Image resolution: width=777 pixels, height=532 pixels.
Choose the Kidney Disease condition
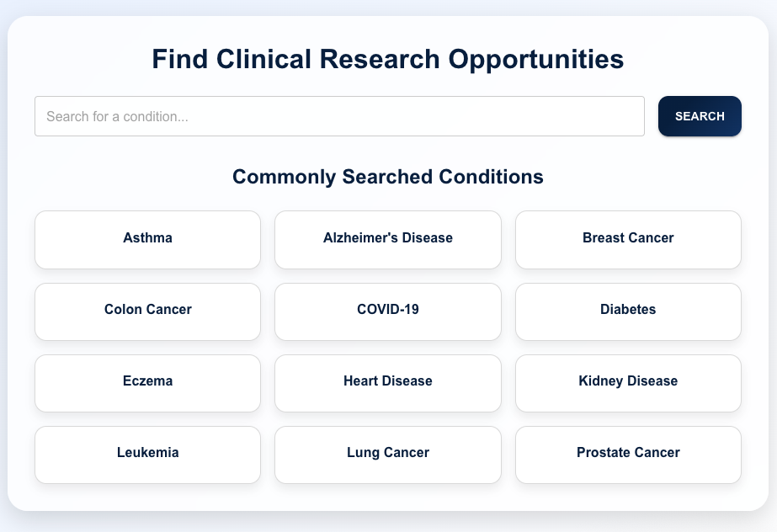tap(628, 382)
